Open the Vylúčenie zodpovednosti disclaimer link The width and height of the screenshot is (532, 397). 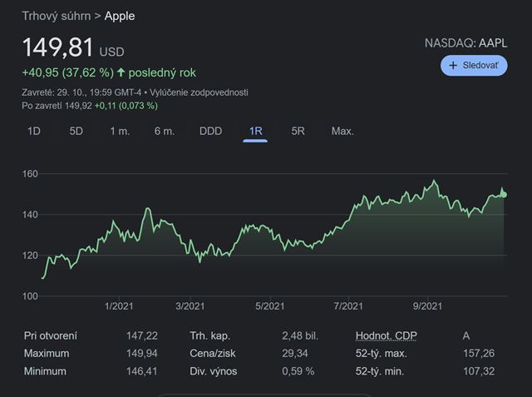tap(199, 92)
